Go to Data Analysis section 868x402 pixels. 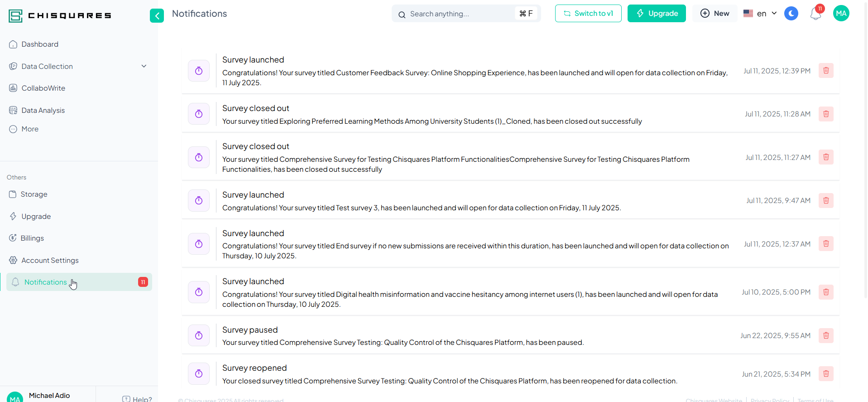tap(43, 111)
